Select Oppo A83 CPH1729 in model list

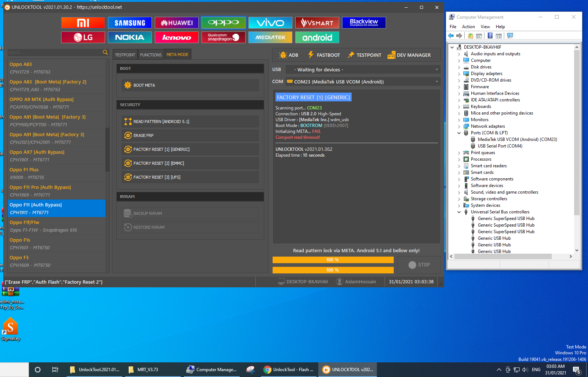[x=56, y=68]
